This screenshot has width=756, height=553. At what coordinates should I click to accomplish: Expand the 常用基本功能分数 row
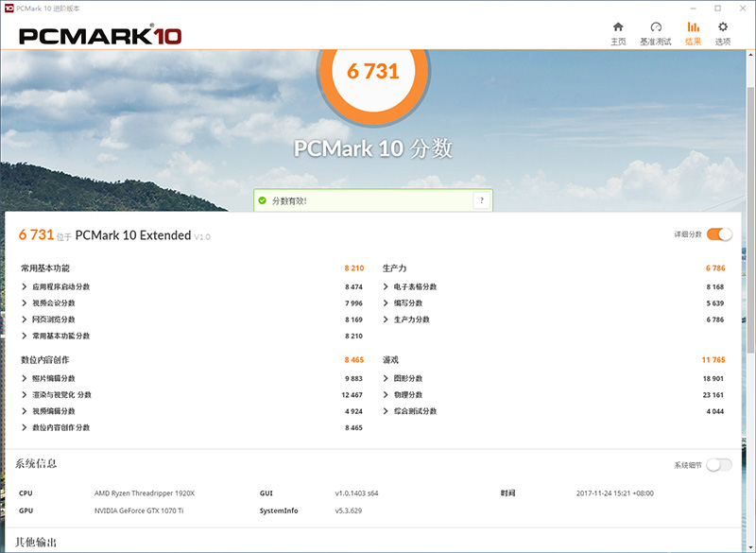pos(25,336)
